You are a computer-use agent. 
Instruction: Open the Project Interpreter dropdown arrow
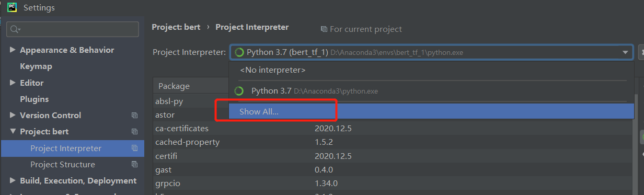point(625,53)
